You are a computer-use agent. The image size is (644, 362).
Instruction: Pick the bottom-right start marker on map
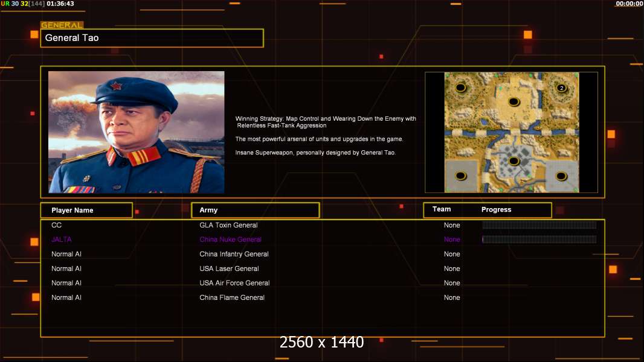561,176
